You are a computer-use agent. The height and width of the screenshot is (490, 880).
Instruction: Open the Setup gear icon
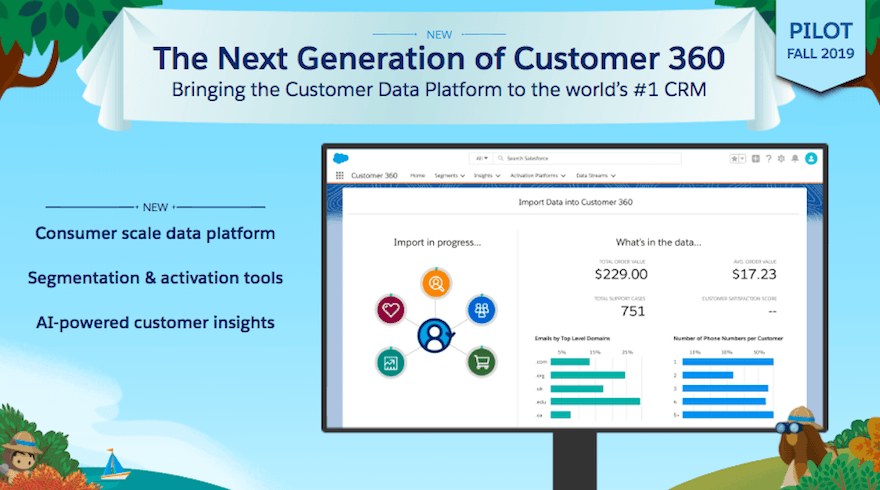pos(781,158)
